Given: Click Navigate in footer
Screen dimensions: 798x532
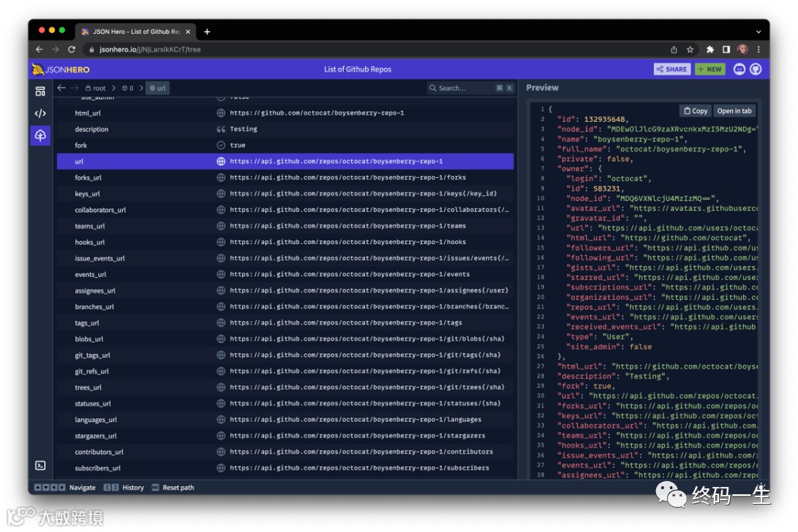Looking at the screenshot, I should (64, 488).
